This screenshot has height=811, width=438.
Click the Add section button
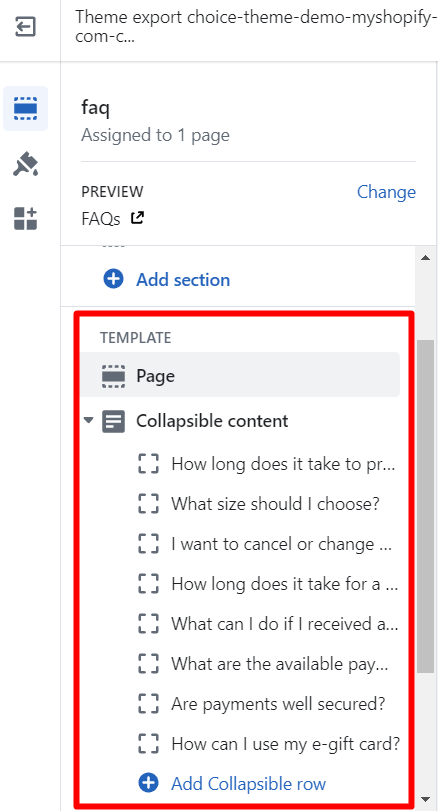[167, 280]
